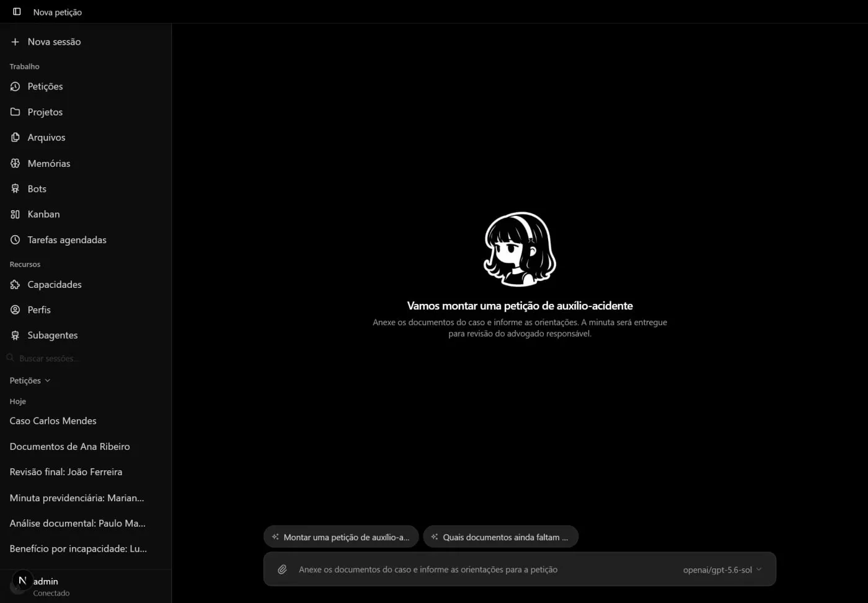Image resolution: width=868 pixels, height=603 pixels.
Task: Click the plus icon for Nova sessão
Action: 15,42
